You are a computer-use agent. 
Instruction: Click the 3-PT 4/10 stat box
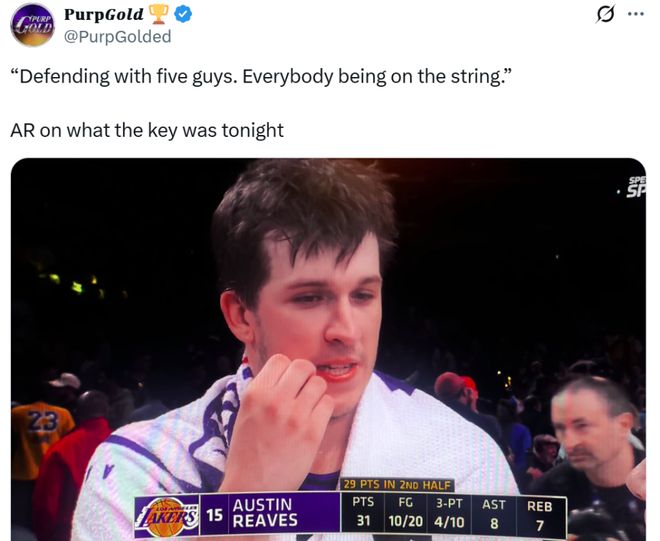[449, 512]
